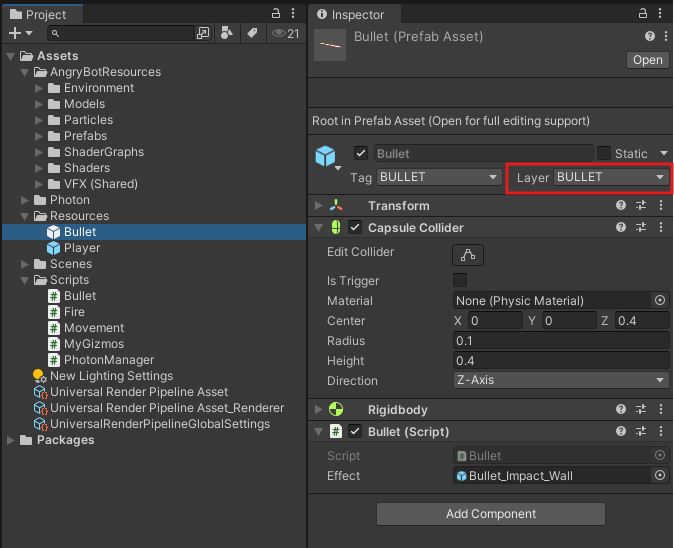
Task: Click the open in Search window icon
Action: pos(203,33)
